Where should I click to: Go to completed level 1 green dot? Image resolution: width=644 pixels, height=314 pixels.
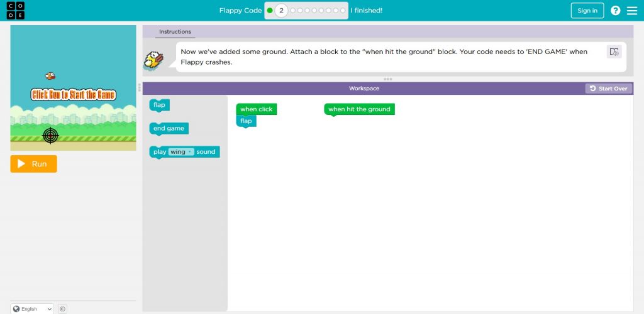tap(270, 10)
